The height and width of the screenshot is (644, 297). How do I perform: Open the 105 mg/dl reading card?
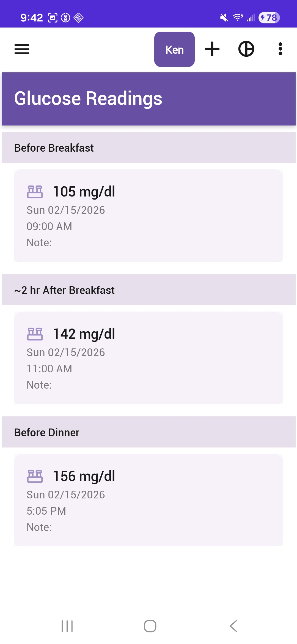click(148, 215)
